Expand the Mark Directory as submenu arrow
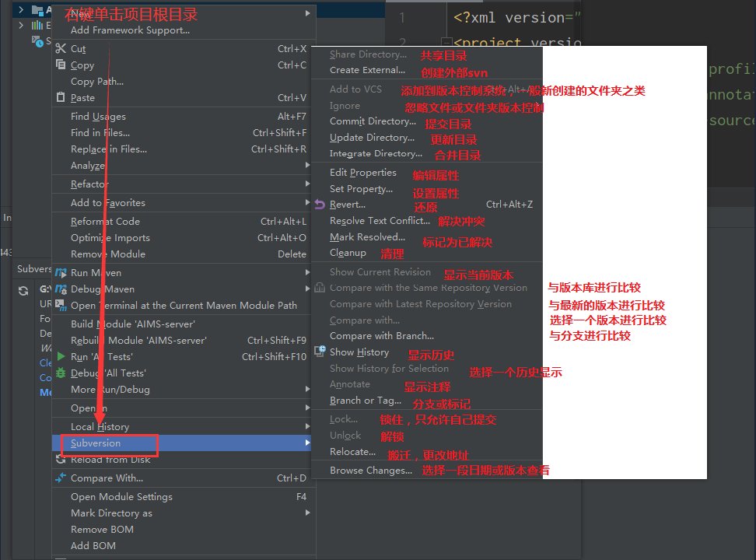The width and height of the screenshot is (756, 560). pyautogui.click(x=307, y=513)
